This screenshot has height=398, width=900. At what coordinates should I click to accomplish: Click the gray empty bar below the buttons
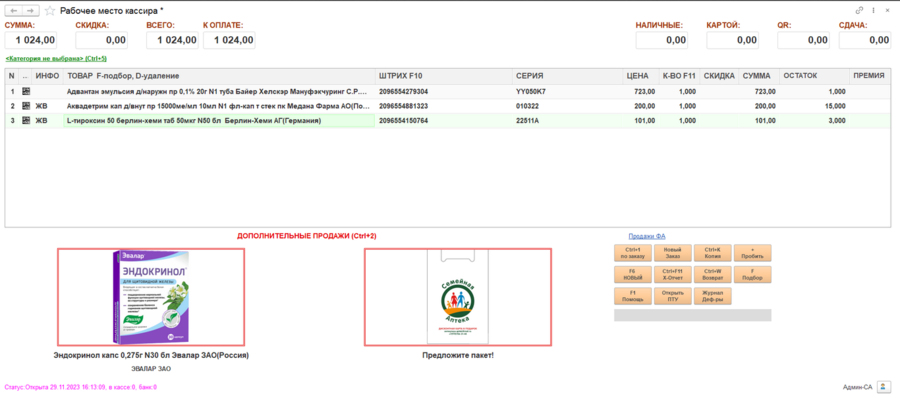click(693, 315)
